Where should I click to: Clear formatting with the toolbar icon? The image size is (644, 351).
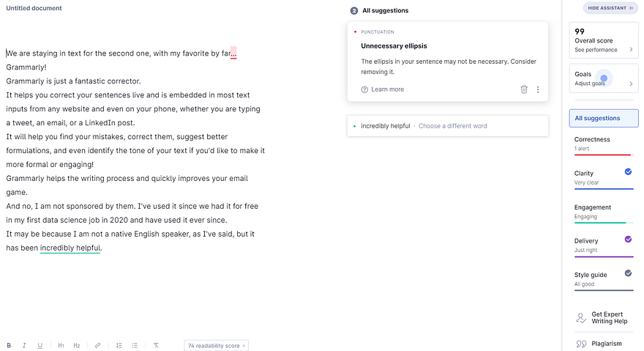(156, 345)
